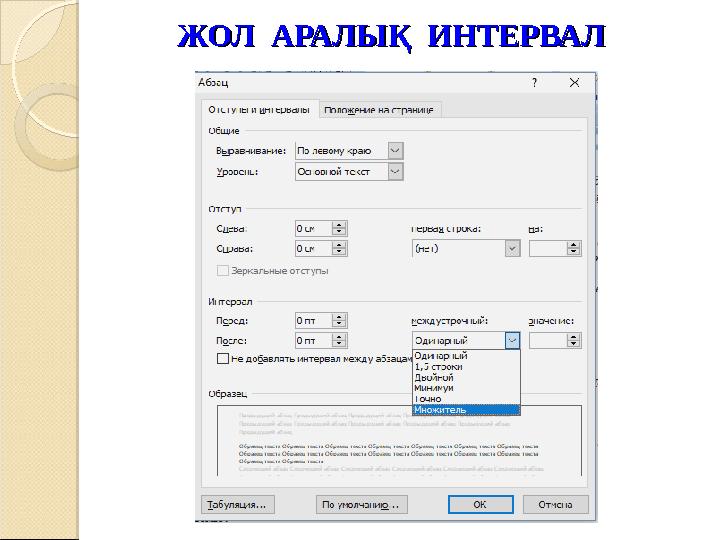Click the Слева indent value field
The height and width of the screenshot is (540, 720).
(x=313, y=228)
